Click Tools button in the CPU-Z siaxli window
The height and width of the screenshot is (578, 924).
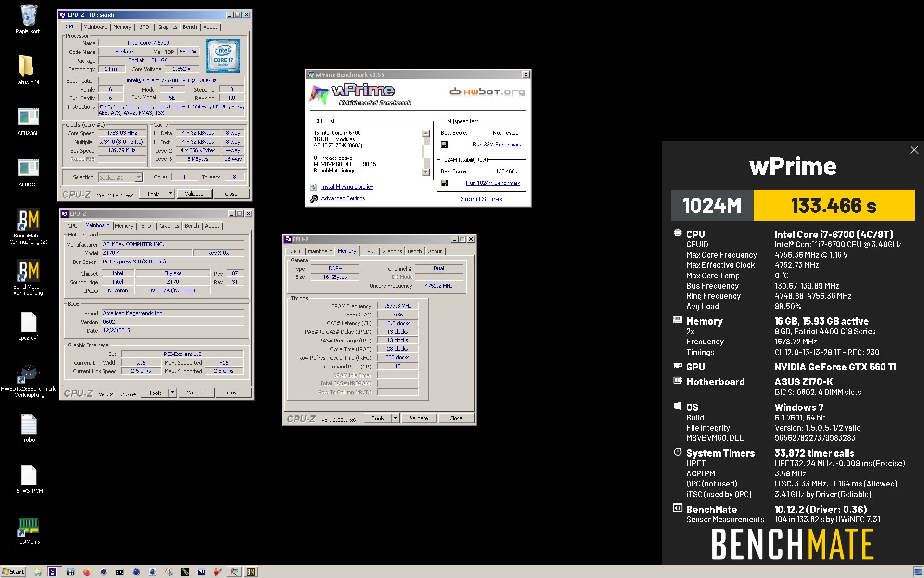tap(153, 194)
